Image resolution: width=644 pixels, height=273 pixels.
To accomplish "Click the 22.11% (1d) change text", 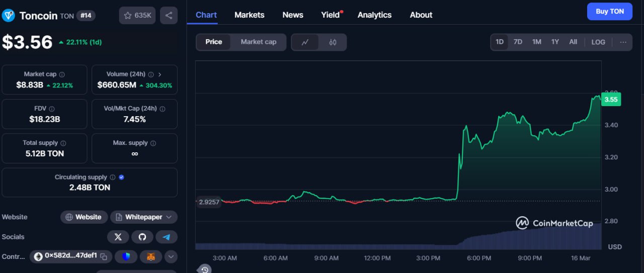I will click(80, 42).
